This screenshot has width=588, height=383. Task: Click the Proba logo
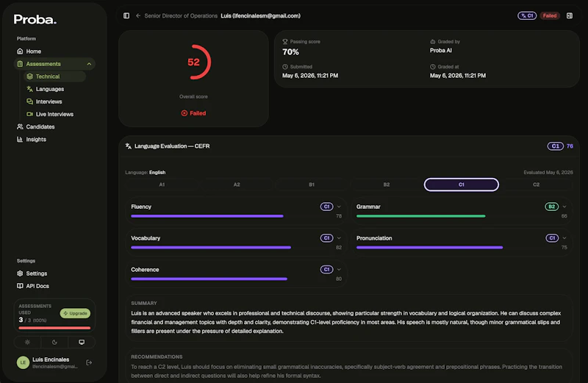pyautogui.click(x=35, y=20)
